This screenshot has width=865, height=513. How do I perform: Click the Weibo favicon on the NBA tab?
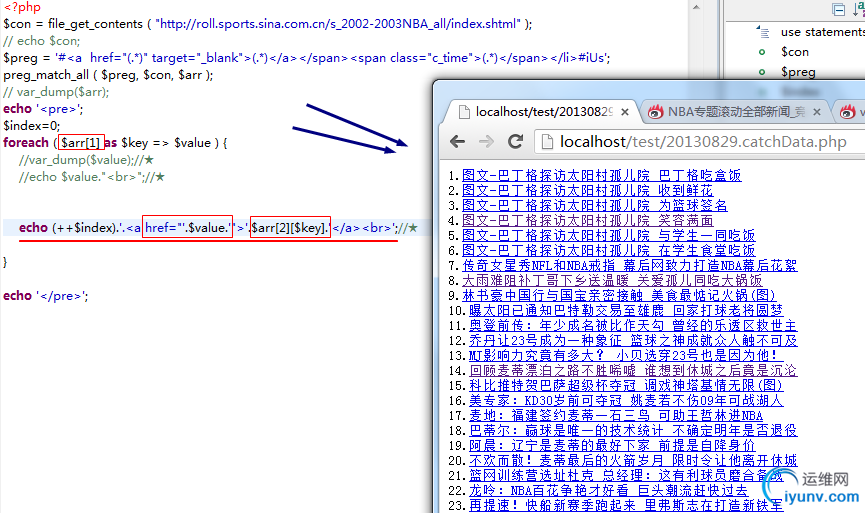[x=655, y=112]
